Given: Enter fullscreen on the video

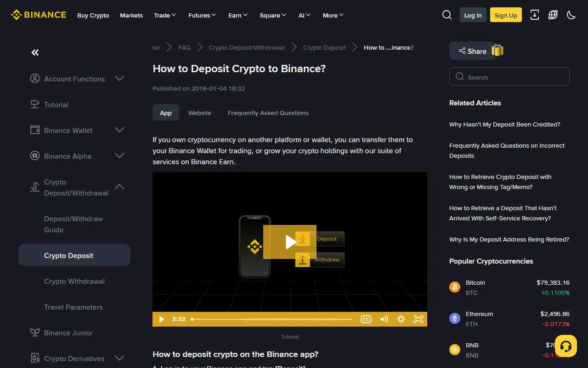Looking at the screenshot, I should 418,319.
